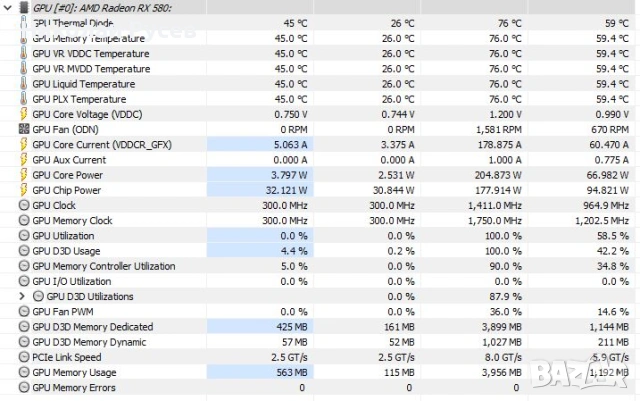Click lightning icon of GPU Chip Power
The width and height of the screenshot is (640, 401).
[x=24, y=190]
